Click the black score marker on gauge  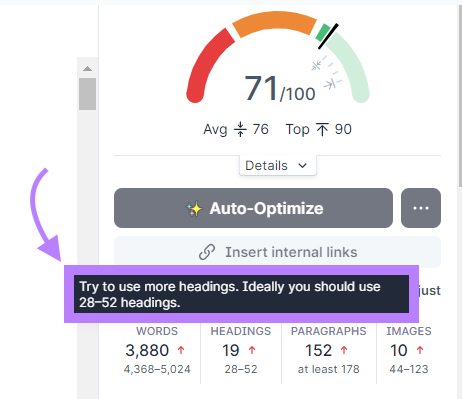coord(328,36)
